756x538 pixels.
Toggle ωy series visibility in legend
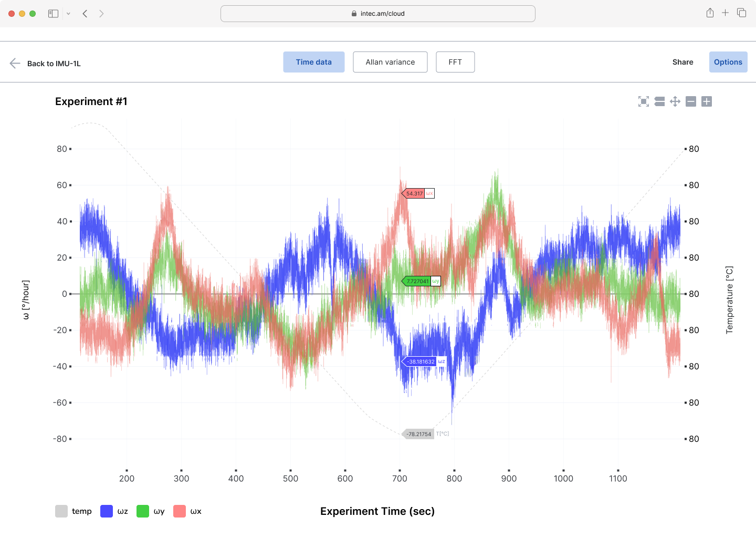tap(143, 511)
